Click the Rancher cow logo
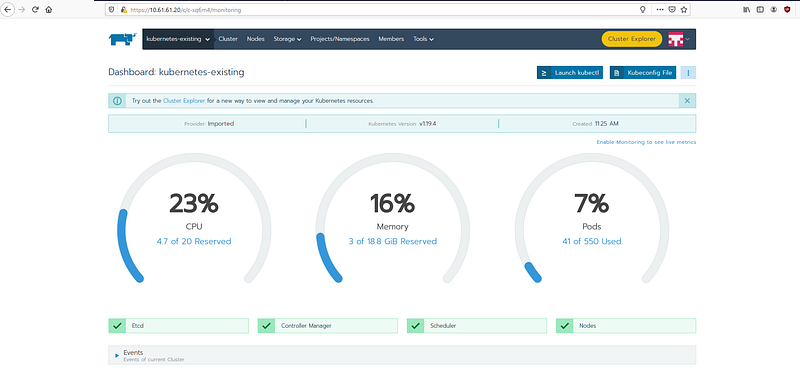This screenshot has height=380, width=800. pyautogui.click(x=122, y=39)
